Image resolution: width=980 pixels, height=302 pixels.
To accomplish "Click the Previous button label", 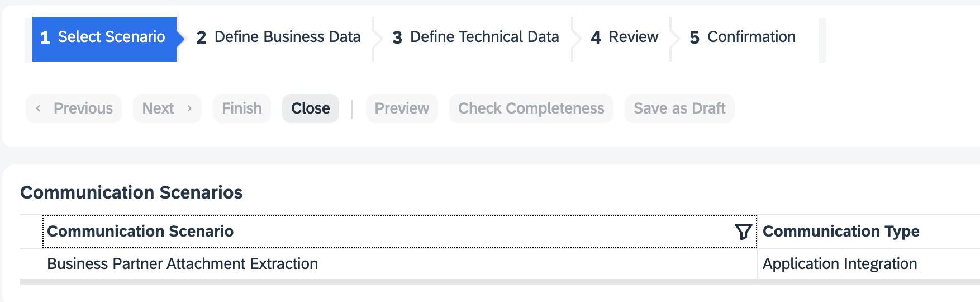I will point(83,108).
